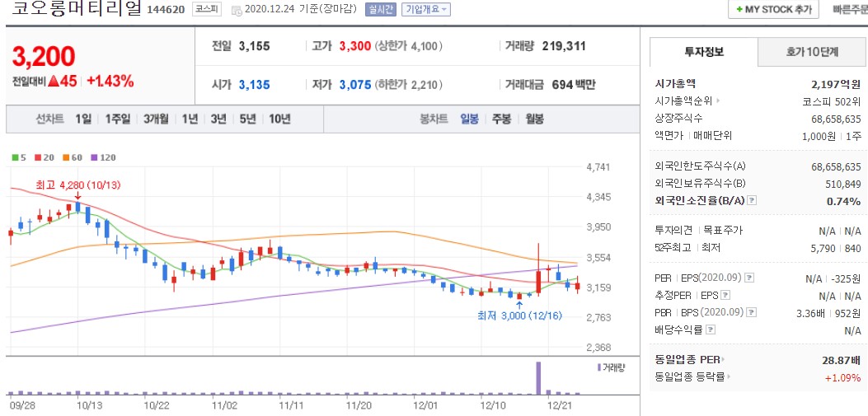This screenshot has width=868, height=416.
Task: Click the 실시간 badge
Action: [381, 9]
